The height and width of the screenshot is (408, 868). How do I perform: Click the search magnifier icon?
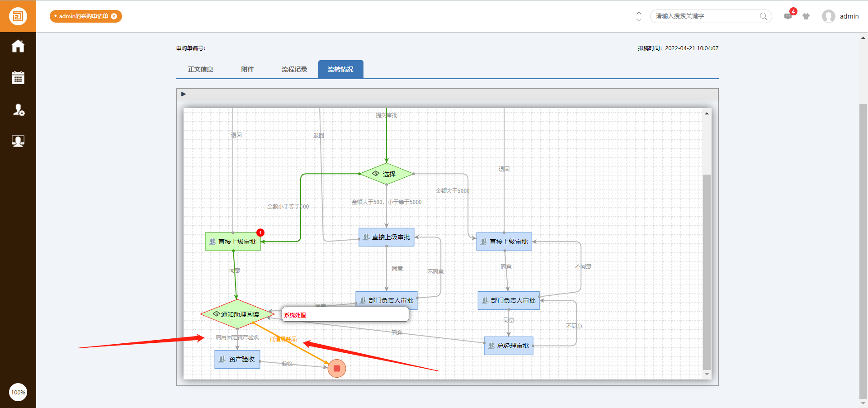coord(763,16)
